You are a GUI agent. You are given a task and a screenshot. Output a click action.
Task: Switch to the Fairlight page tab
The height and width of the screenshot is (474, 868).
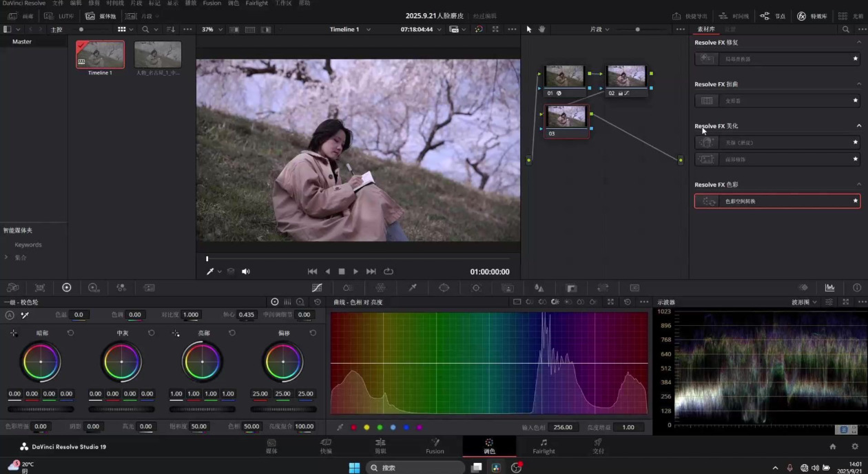tap(544, 446)
